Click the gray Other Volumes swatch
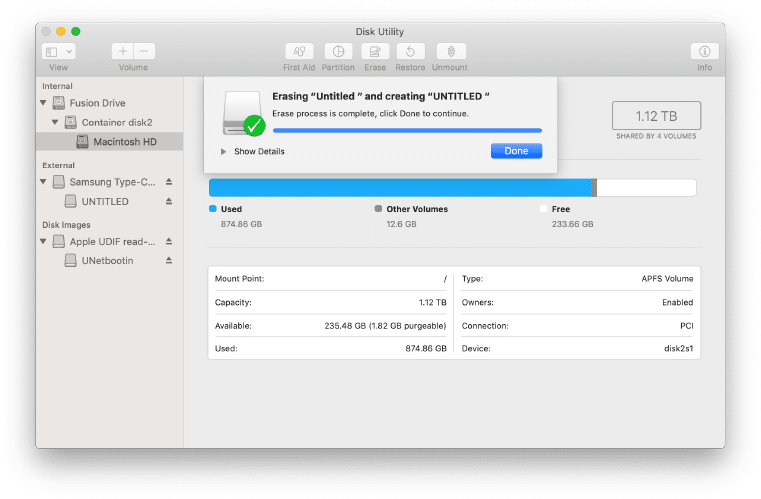761x499 pixels. point(378,209)
